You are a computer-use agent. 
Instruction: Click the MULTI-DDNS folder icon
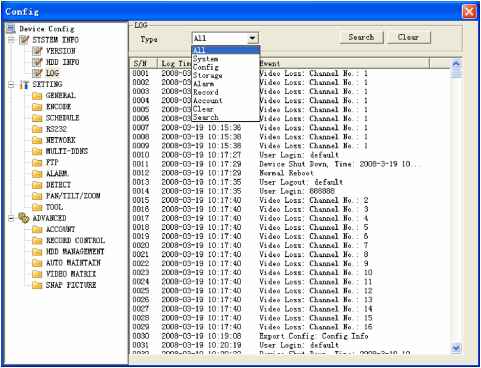(37, 151)
